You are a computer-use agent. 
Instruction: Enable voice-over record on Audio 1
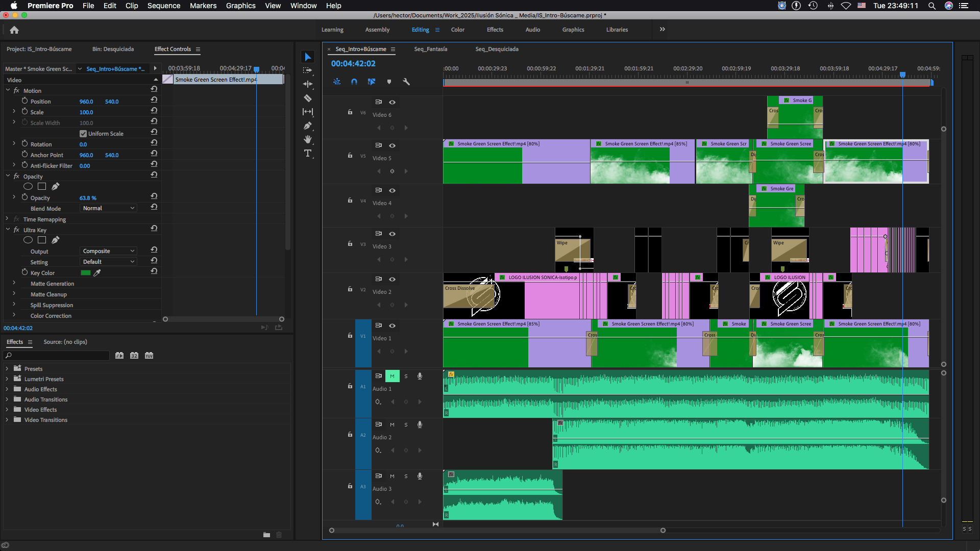(x=420, y=376)
